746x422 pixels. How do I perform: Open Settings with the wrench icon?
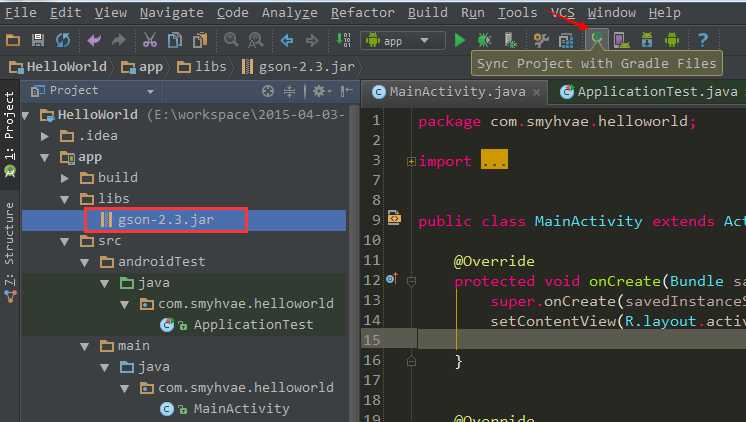pyautogui.click(x=541, y=40)
